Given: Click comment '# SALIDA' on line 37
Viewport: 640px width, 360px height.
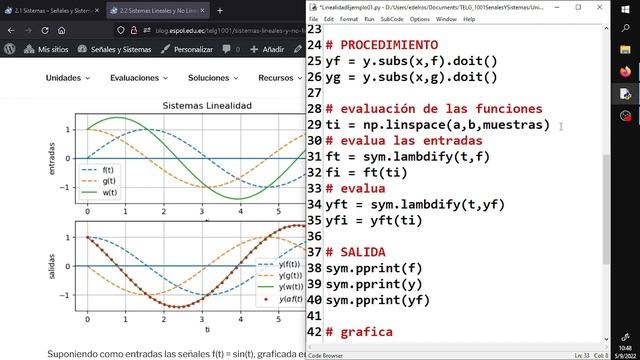Looking at the screenshot, I should point(356,252).
